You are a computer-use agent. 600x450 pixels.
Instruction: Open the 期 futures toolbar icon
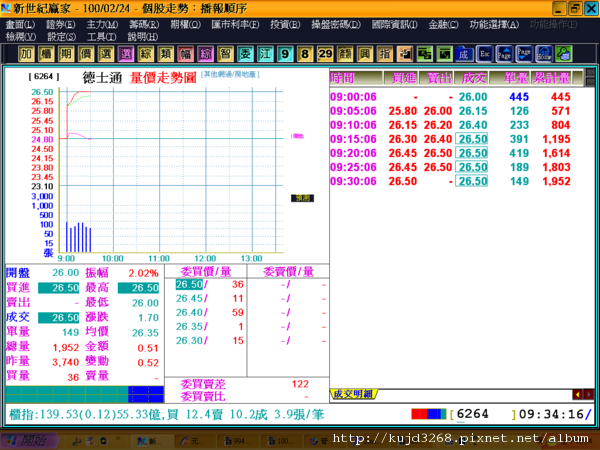(66, 54)
